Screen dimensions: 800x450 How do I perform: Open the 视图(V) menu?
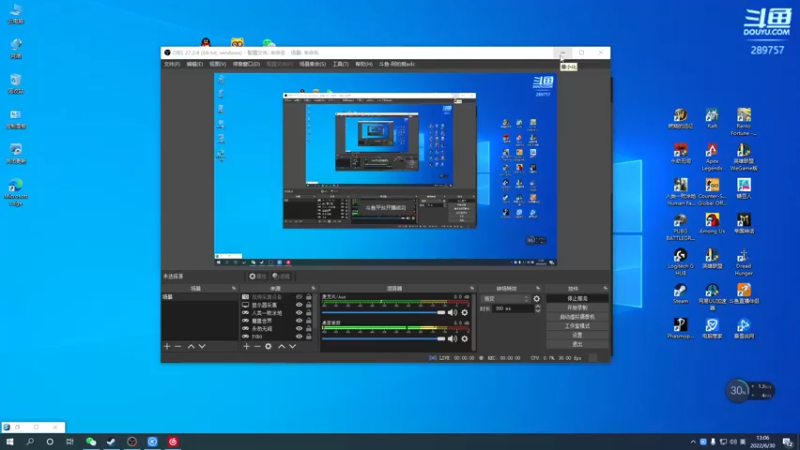click(217, 64)
